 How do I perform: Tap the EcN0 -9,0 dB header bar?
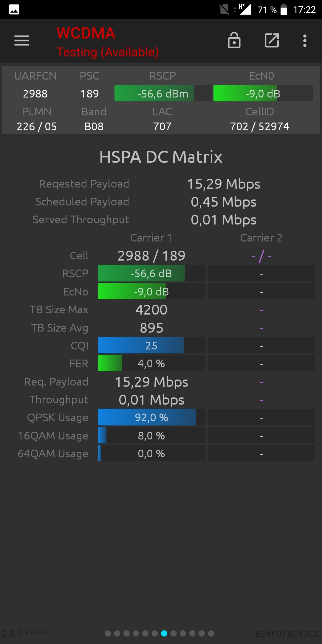(x=263, y=94)
